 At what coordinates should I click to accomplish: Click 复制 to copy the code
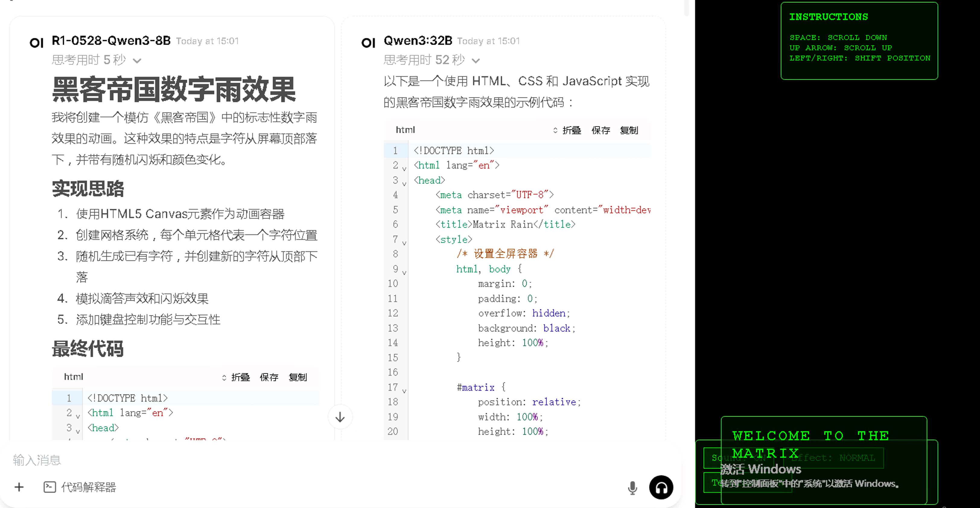point(630,130)
